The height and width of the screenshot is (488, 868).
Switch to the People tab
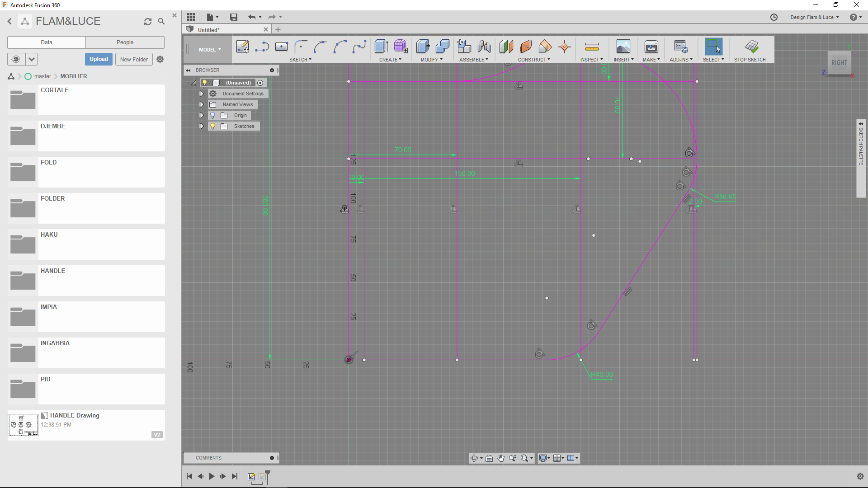(125, 42)
